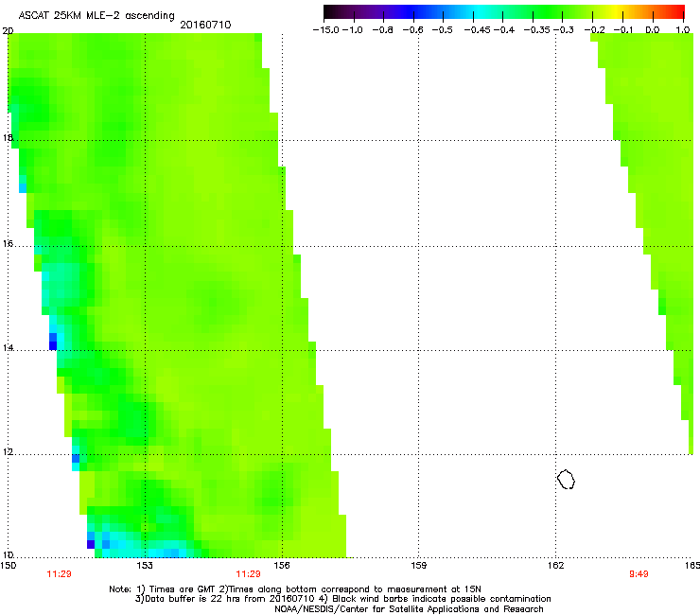
Task: Click the color bar label -15.0
Action: pyautogui.click(x=326, y=30)
